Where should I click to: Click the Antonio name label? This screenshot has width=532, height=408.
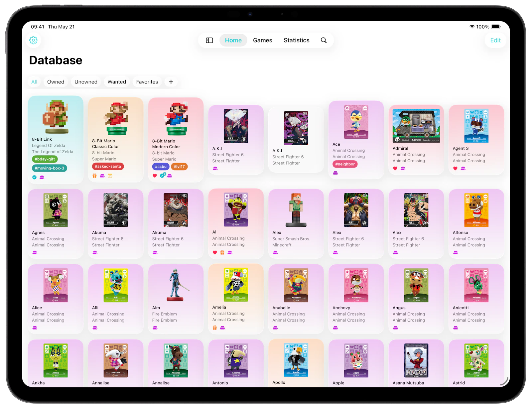[x=220, y=383]
